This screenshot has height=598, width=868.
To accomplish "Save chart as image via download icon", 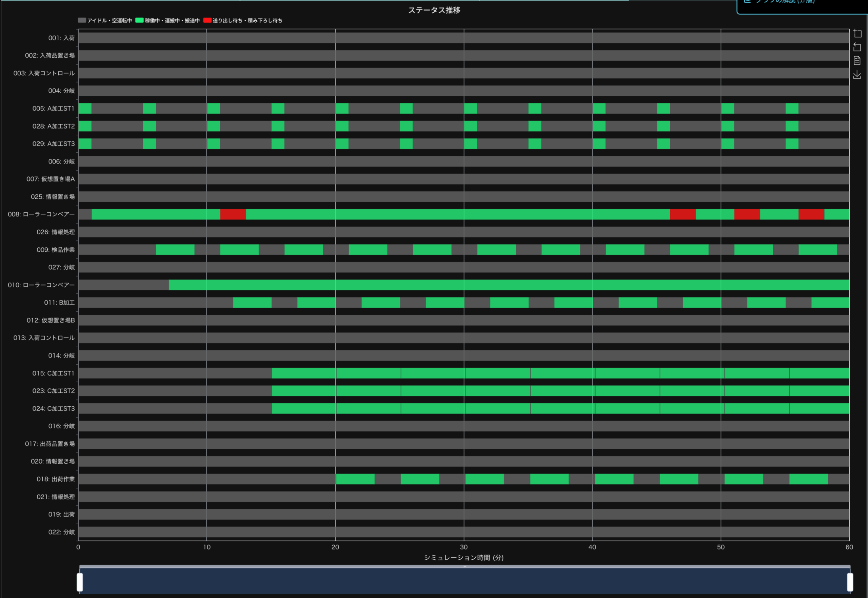I will coord(857,75).
